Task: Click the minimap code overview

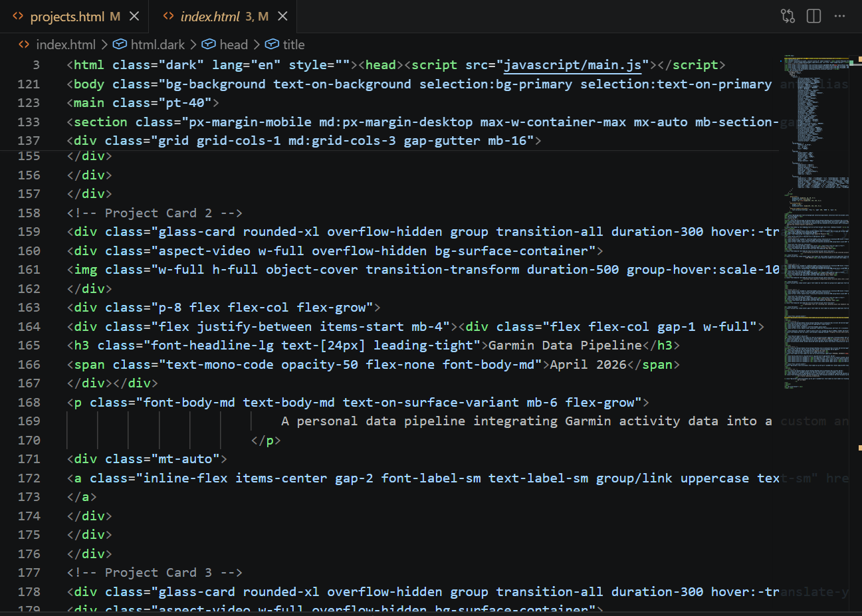Action: pyautogui.click(x=815, y=222)
